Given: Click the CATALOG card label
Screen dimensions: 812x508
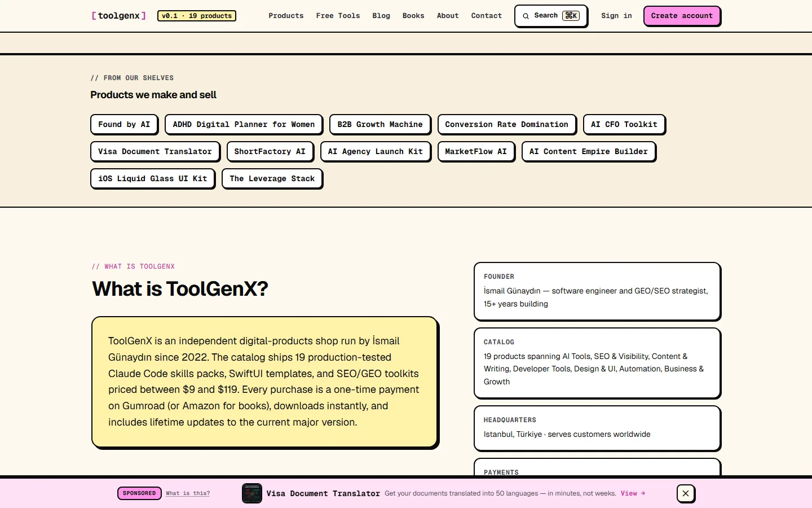Looking at the screenshot, I should click(499, 342).
